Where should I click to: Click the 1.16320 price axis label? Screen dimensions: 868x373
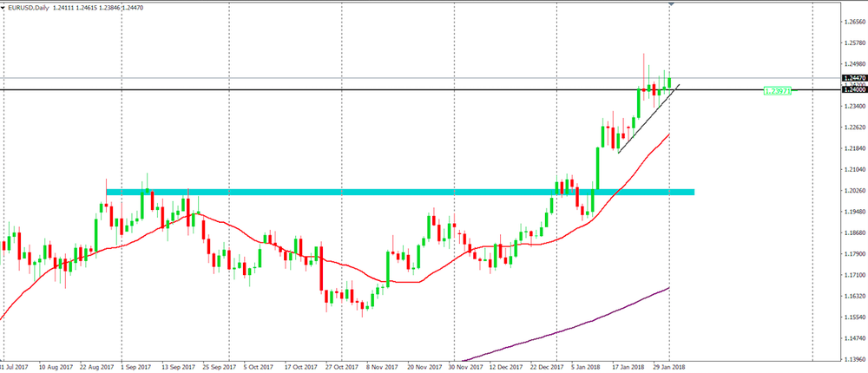pos(855,296)
